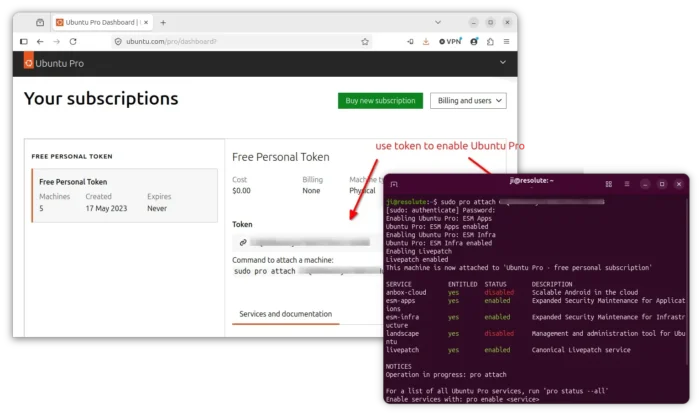
Task: Open new tab with plus icon
Action: pos(163,22)
